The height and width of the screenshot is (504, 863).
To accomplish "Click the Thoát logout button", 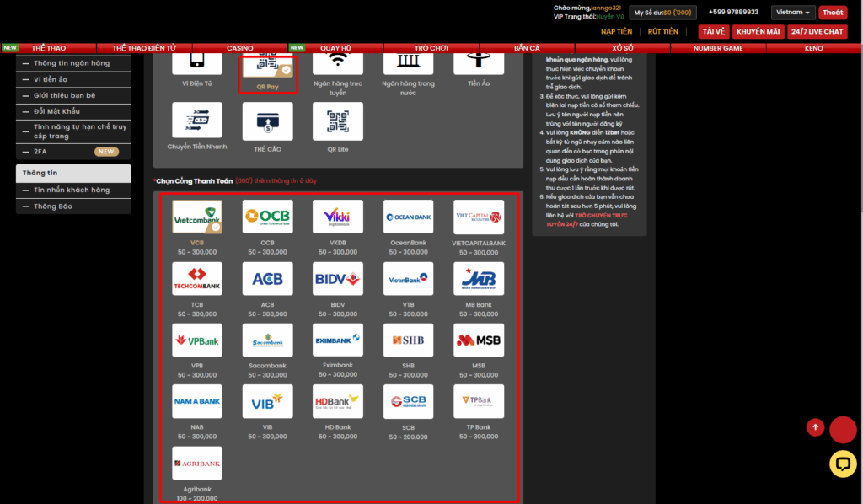I will pos(833,12).
